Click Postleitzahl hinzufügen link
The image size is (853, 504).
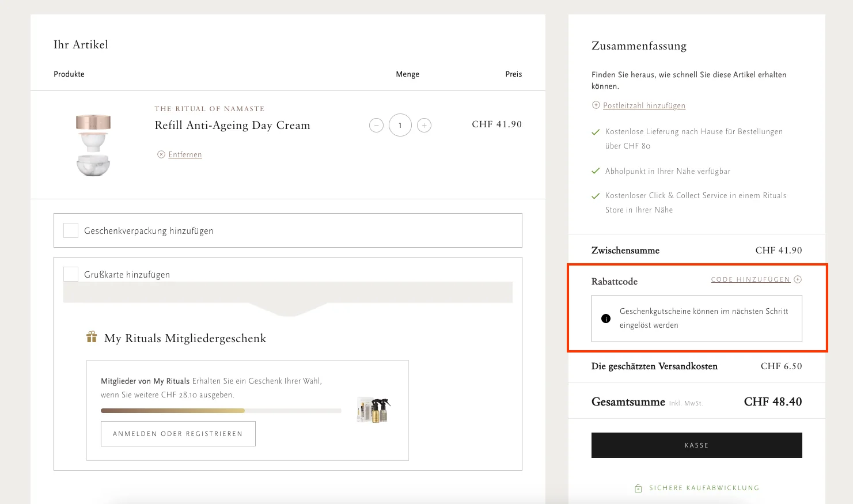[644, 105]
